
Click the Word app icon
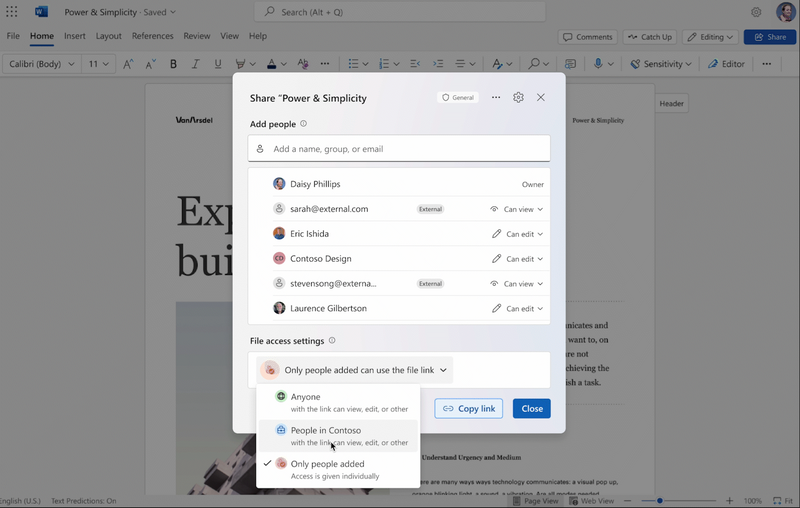coord(41,11)
